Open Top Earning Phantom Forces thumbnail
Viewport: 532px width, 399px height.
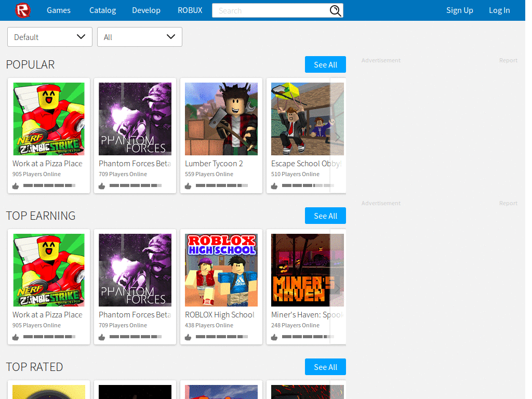135,270
